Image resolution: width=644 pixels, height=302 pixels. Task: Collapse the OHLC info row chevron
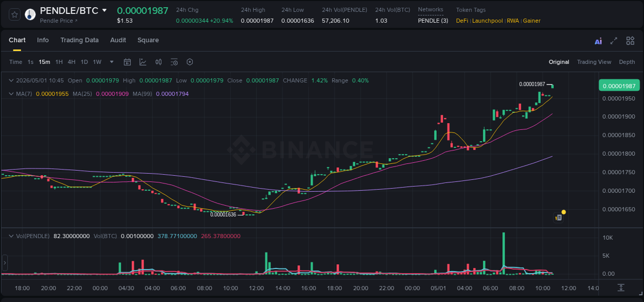(11, 80)
